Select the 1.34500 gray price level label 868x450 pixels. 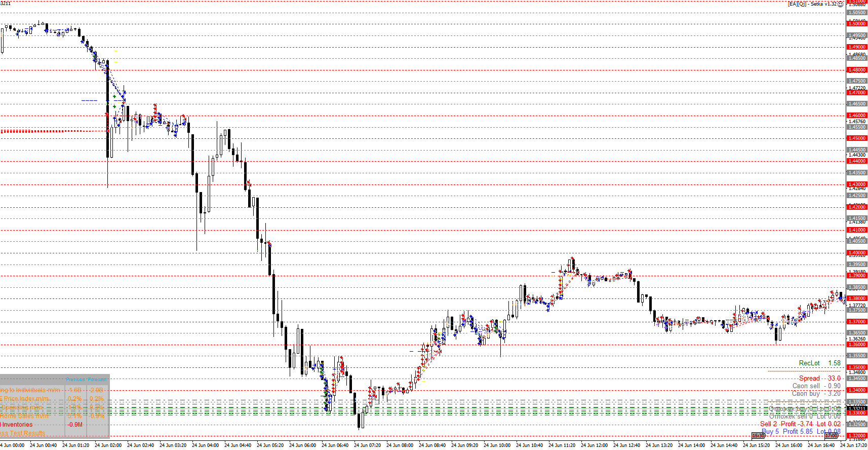coord(857,379)
